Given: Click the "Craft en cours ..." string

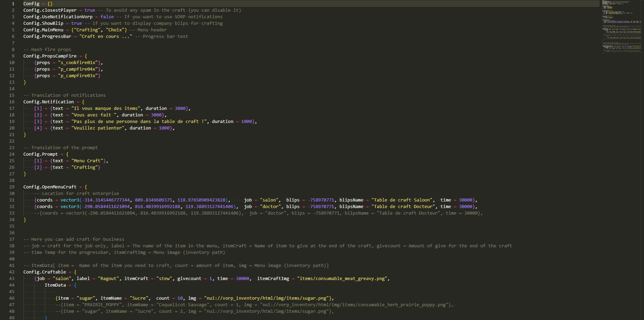Looking at the screenshot, I should pyautogui.click(x=106, y=37).
